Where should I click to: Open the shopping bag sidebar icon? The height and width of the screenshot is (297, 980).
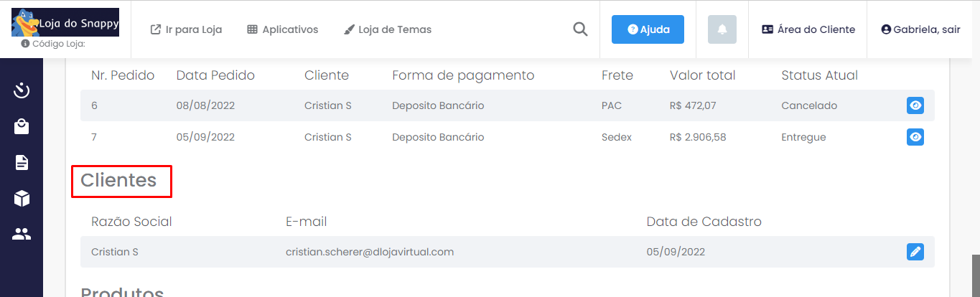(22, 126)
